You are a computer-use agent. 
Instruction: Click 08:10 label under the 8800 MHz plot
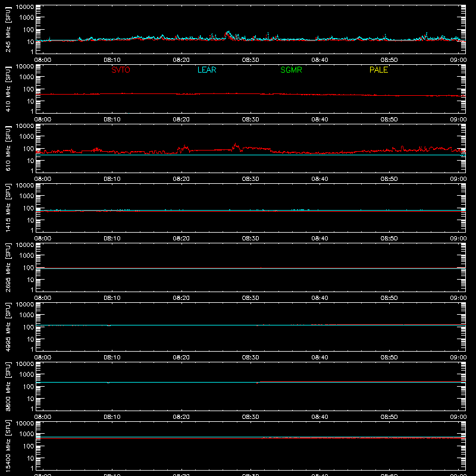[112, 417]
